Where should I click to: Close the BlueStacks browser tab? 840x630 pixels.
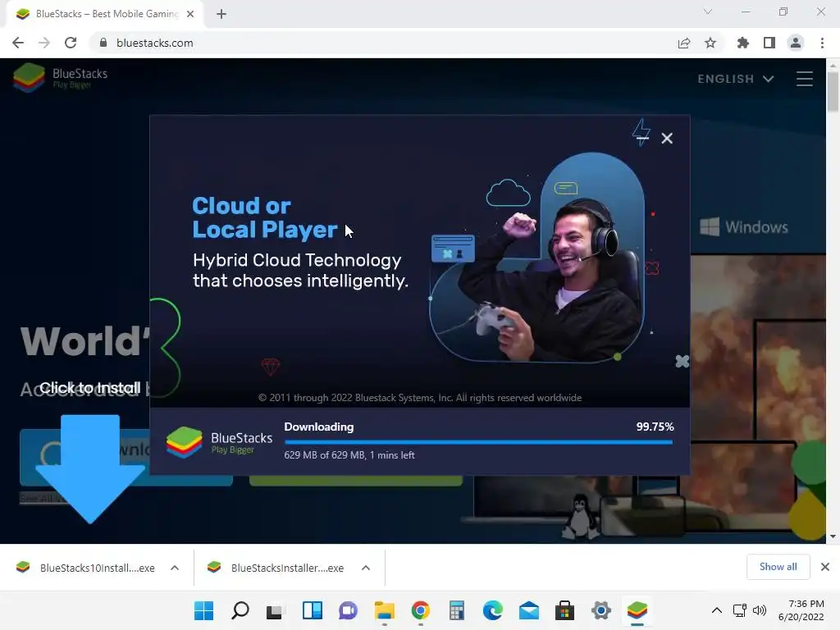190,14
